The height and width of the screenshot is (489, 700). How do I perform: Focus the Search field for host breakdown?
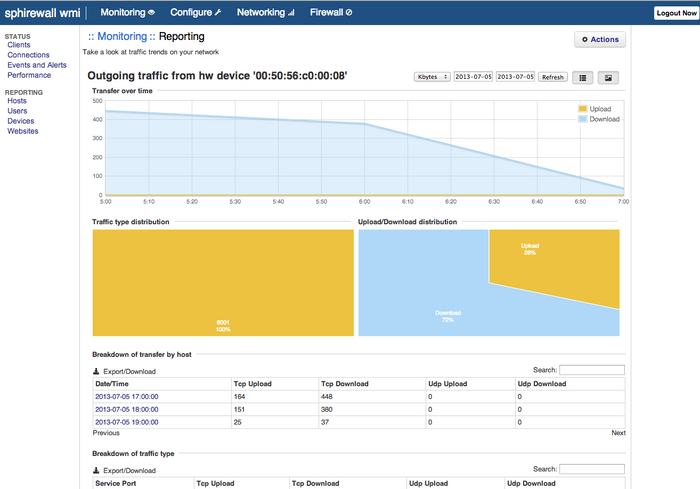[592, 370]
